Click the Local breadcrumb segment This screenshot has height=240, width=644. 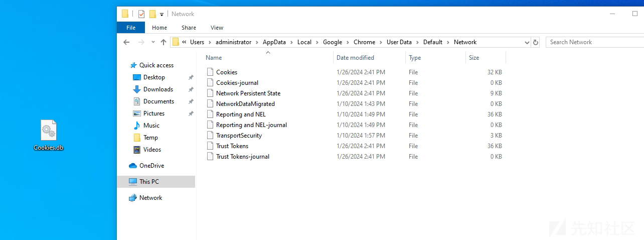click(x=304, y=42)
